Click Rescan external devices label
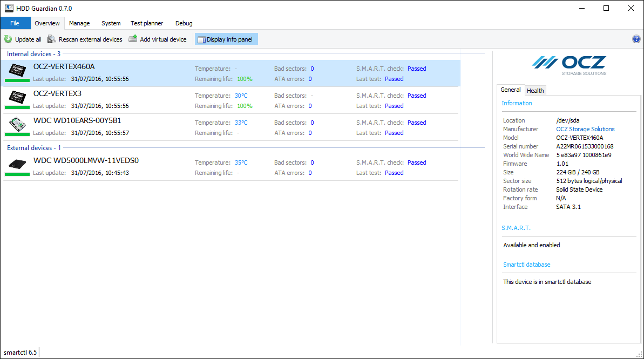This screenshot has height=359, width=644. click(x=90, y=39)
